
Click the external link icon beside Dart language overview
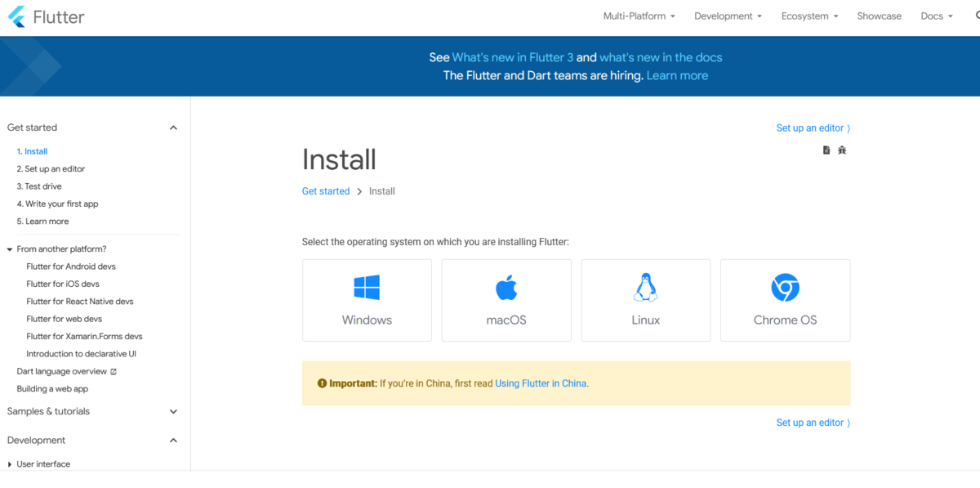114,372
